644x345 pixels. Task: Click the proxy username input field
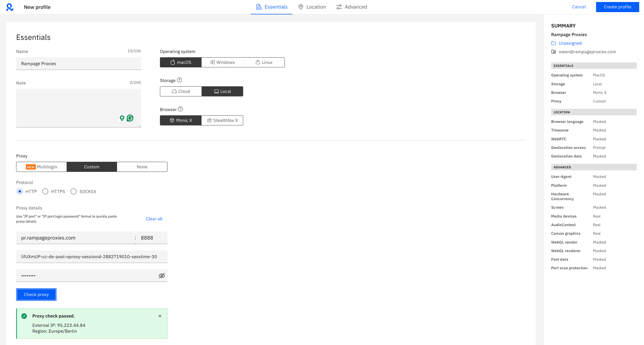pyautogui.click(x=92, y=257)
